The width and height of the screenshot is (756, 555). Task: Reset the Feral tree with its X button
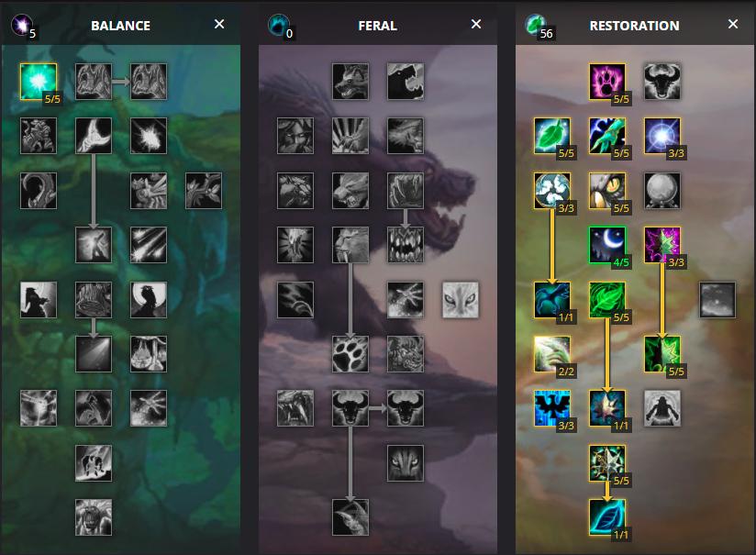pyautogui.click(x=476, y=24)
